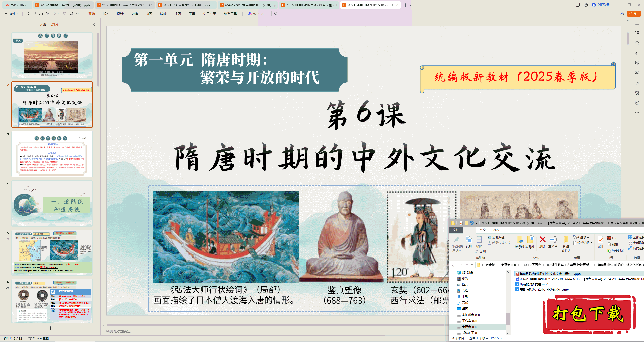
Task: Click slide thumbnail panel scrollbar
Action: [x=98, y=60]
